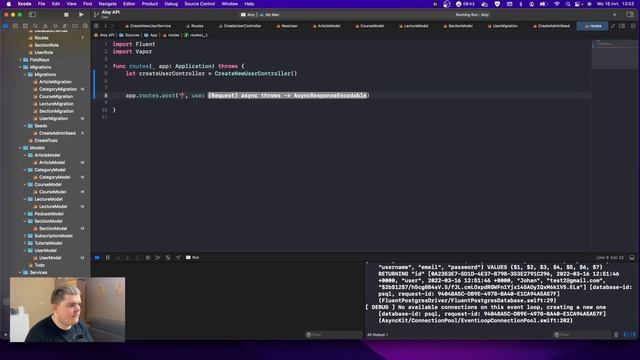Go back in editor history
This screenshot has width=640, height=360.
105,26
